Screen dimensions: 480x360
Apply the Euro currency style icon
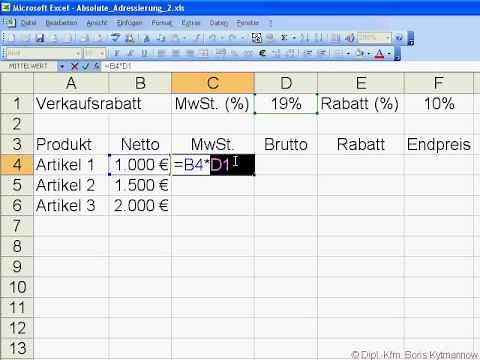pyautogui.click(x=263, y=53)
